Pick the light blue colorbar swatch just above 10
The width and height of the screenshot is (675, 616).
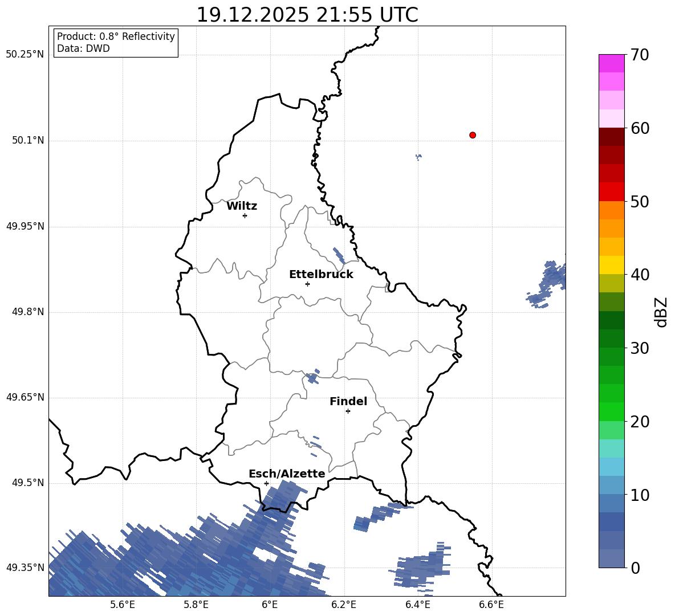pyautogui.click(x=612, y=485)
